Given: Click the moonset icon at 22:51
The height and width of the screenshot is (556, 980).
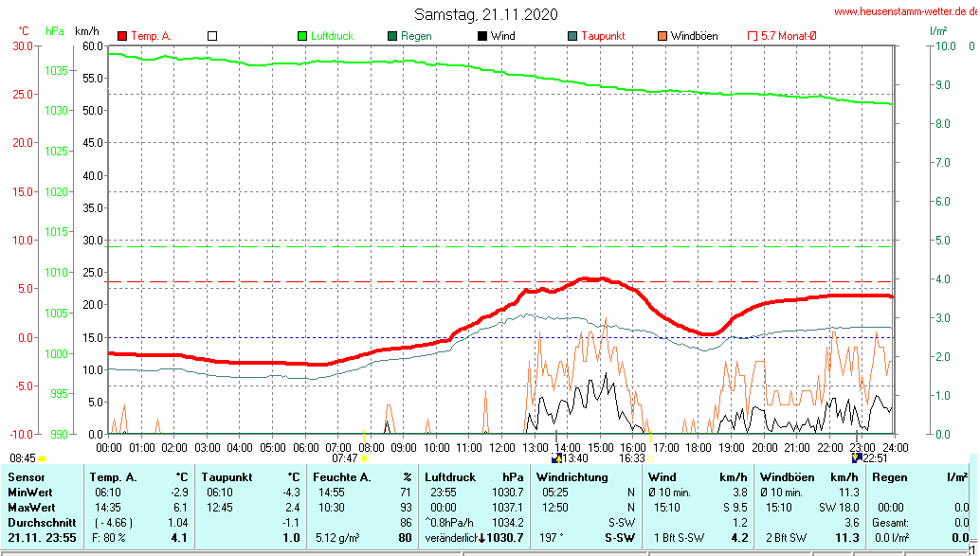Looking at the screenshot, I should 857,458.
